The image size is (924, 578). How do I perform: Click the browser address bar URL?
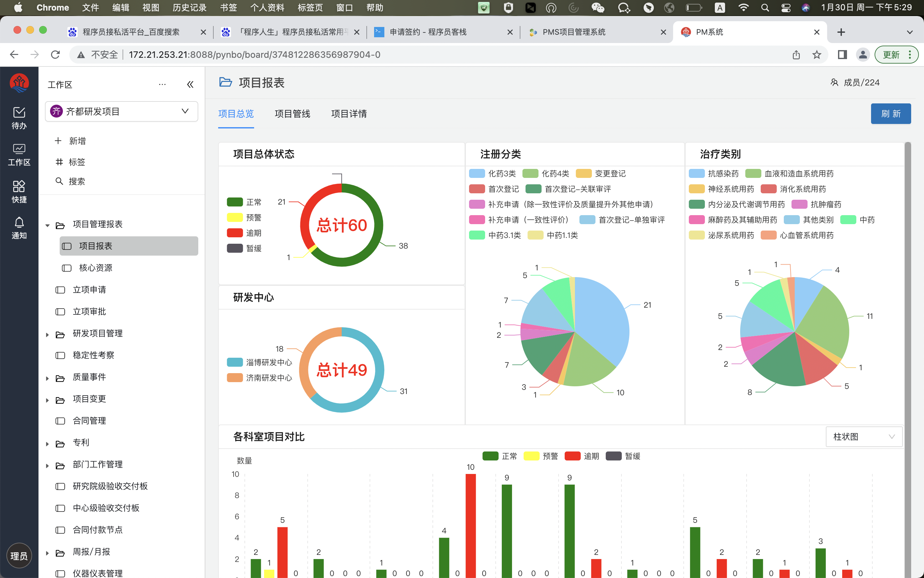pyautogui.click(x=255, y=55)
